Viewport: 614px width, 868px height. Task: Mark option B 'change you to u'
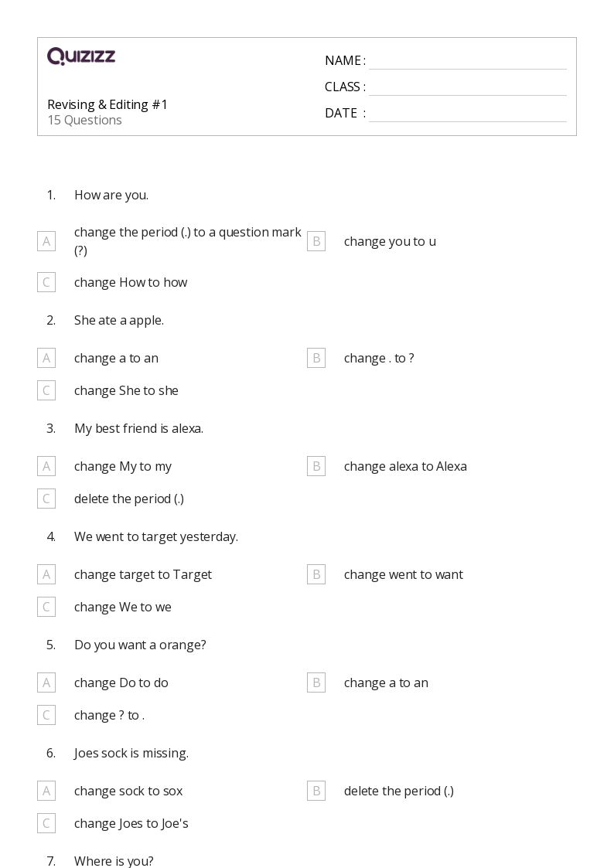click(x=316, y=241)
